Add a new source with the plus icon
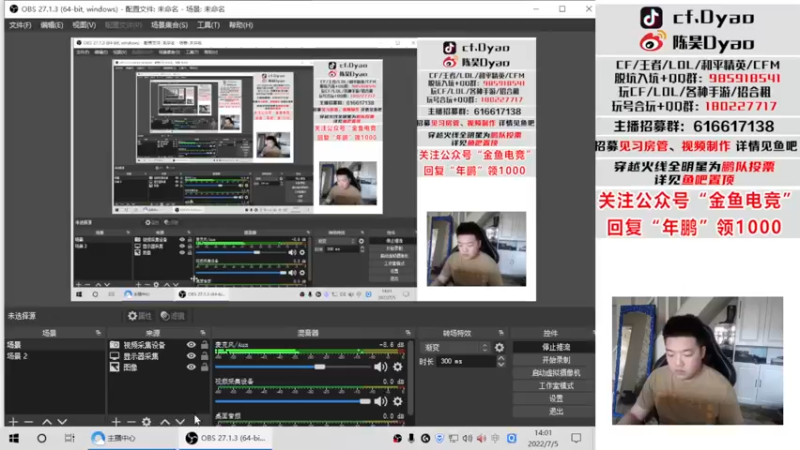 click(x=116, y=422)
